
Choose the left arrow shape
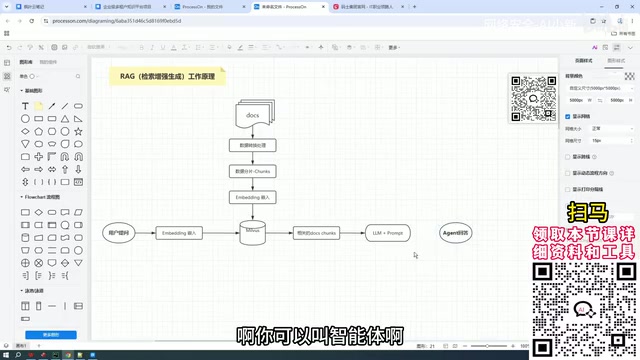click(x=25, y=169)
